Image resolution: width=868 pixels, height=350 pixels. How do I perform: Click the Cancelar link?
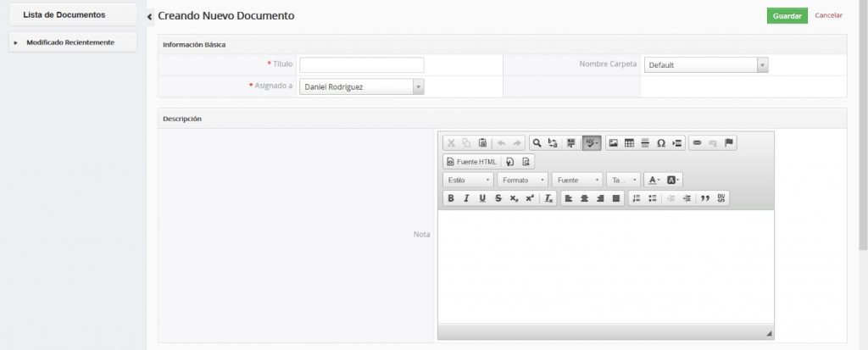point(828,15)
